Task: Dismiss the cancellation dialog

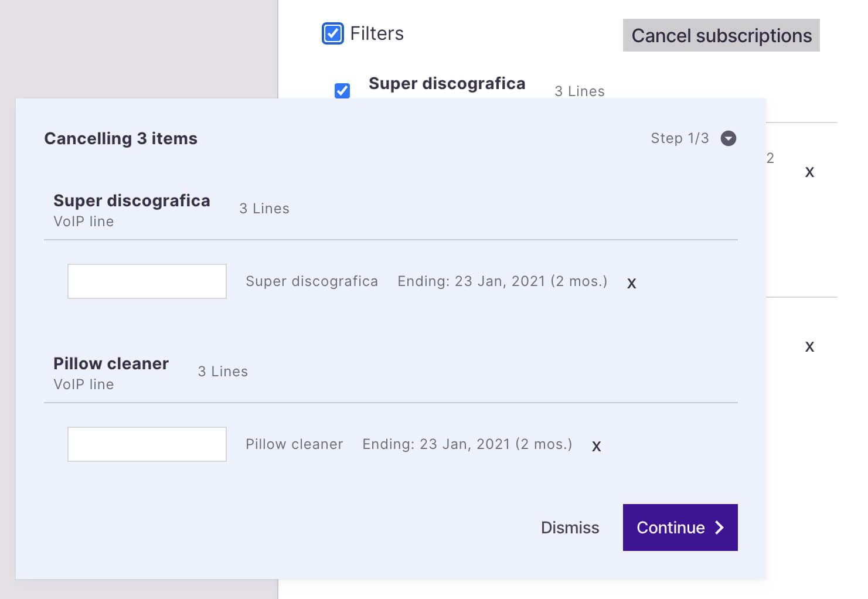Action: click(570, 527)
